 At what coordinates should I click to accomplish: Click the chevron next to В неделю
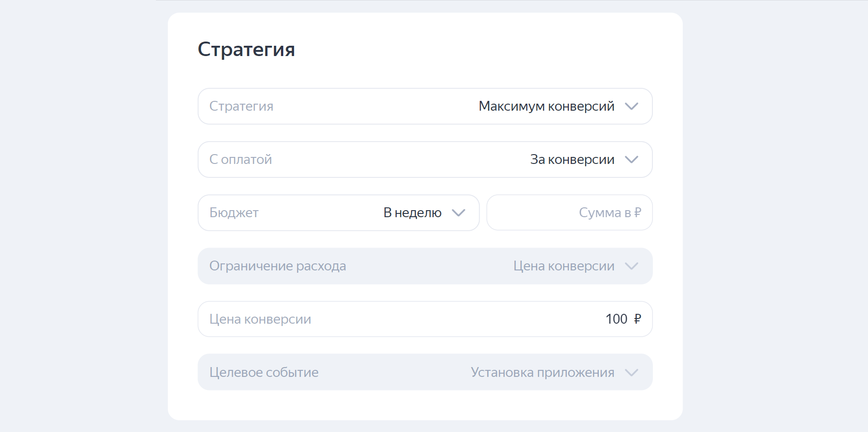tap(459, 213)
